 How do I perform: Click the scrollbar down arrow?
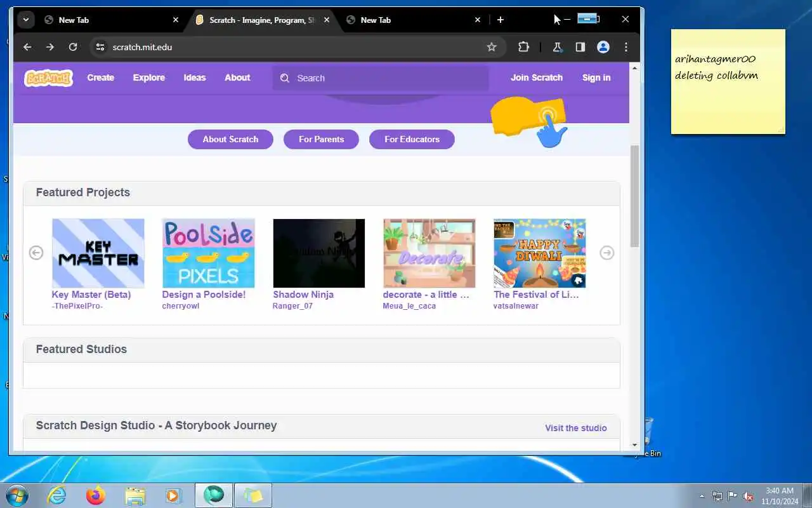coord(635,445)
